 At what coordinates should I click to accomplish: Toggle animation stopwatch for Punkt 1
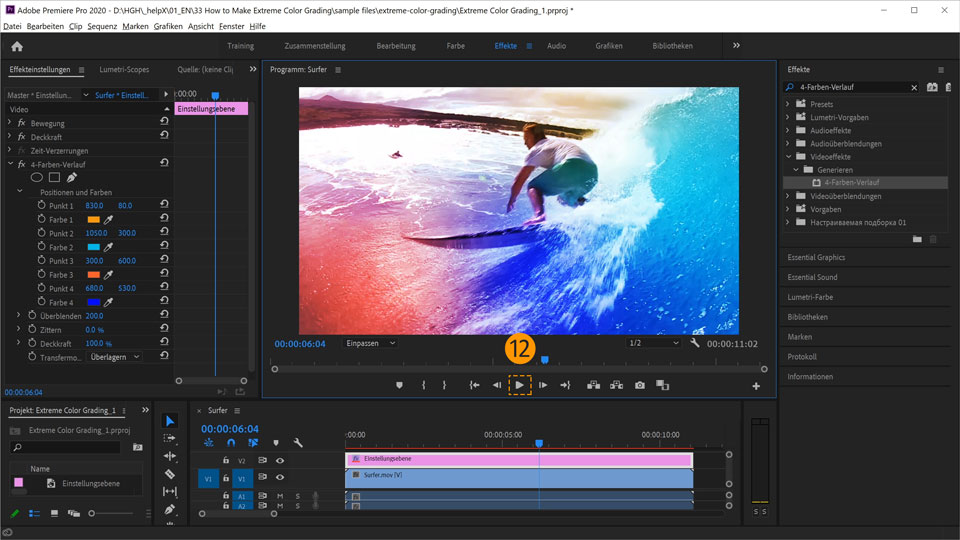(42, 205)
